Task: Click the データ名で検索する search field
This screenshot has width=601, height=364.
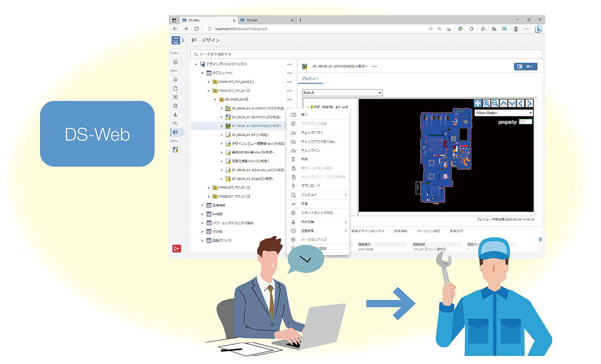Action: tap(366, 54)
